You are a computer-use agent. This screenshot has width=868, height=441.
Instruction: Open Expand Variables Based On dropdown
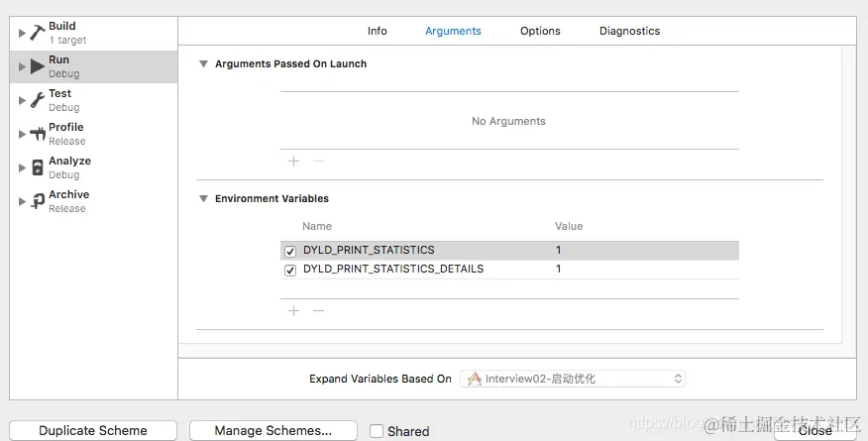coord(573,379)
